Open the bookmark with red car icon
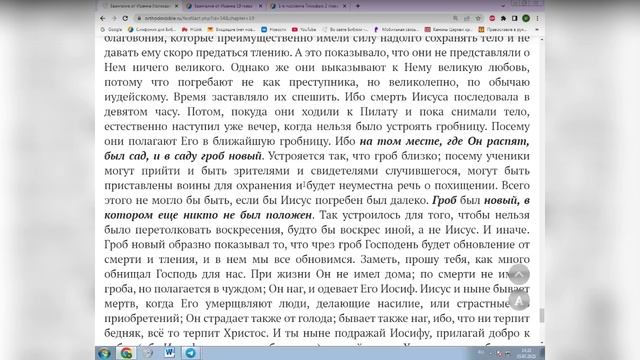Viewport: 640px width, 360px height. coord(192,29)
